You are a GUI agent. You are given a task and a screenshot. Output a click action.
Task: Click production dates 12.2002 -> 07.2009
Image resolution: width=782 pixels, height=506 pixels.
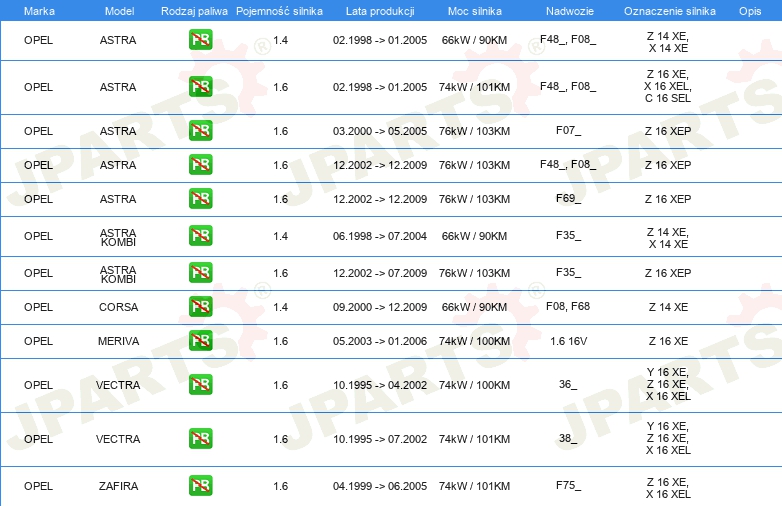(x=380, y=273)
